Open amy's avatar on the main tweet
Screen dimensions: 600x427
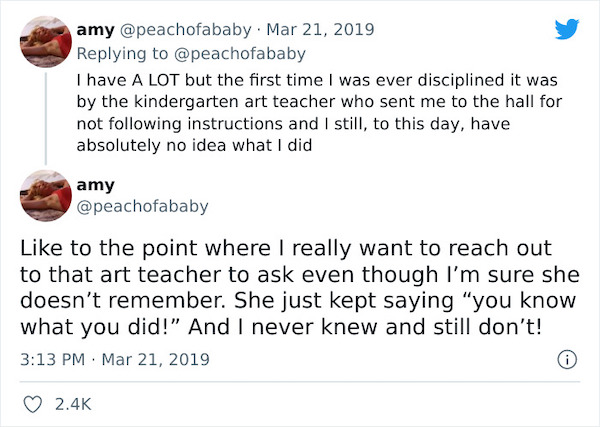[44, 195]
